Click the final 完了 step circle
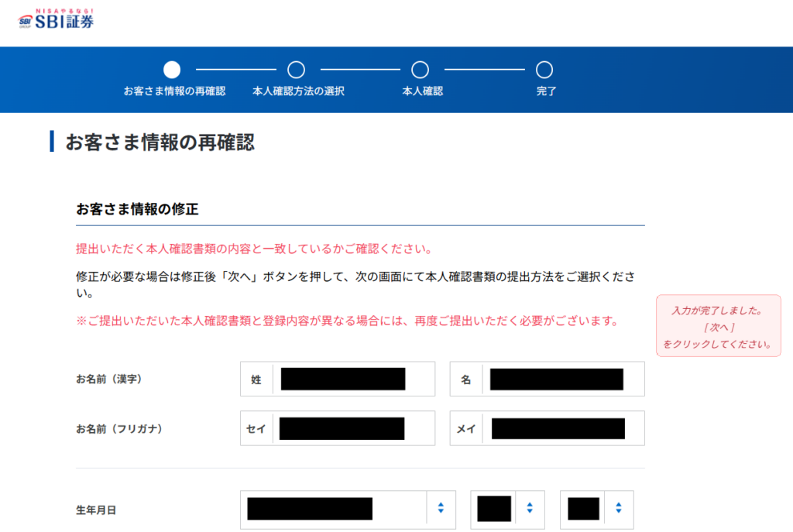The width and height of the screenshot is (793, 532). coord(544,70)
